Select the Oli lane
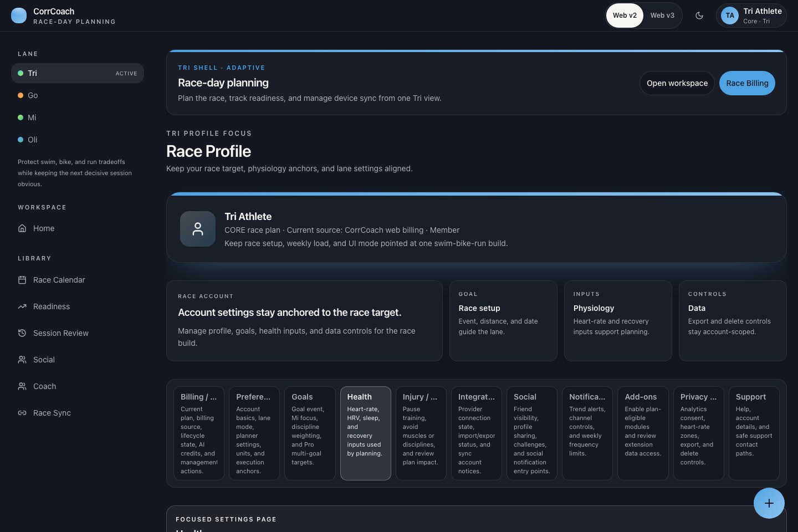Screen dimensions: 798x532 pyautogui.click(x=78, y=140)
